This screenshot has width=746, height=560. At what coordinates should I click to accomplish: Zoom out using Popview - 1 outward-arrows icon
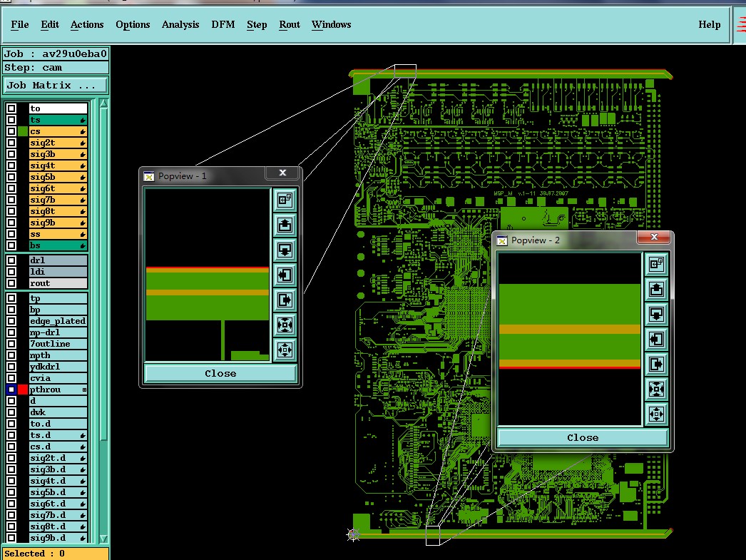point(285,350)
